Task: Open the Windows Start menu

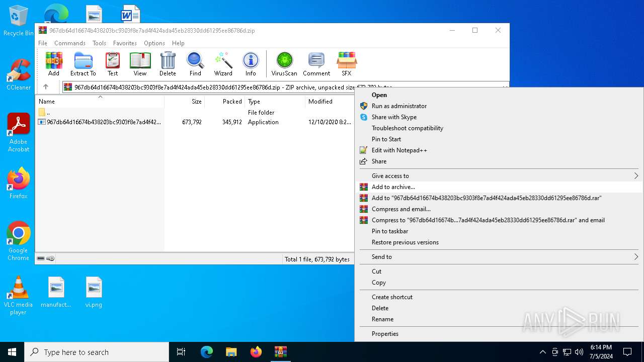Action: 12,352
